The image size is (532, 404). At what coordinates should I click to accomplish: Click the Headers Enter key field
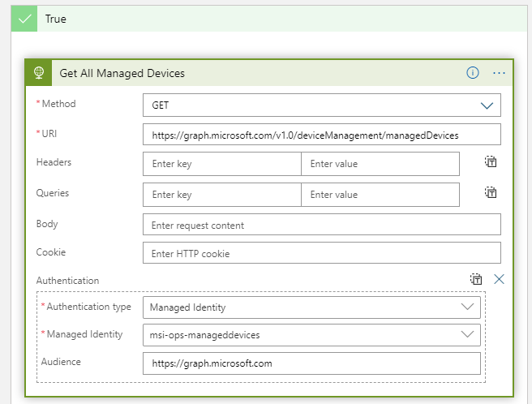pos(222,164)
